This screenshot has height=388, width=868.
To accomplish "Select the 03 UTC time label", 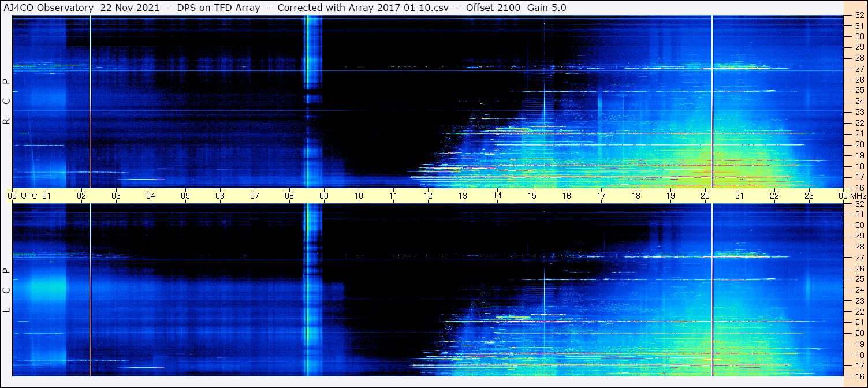I will click(116, 196).
